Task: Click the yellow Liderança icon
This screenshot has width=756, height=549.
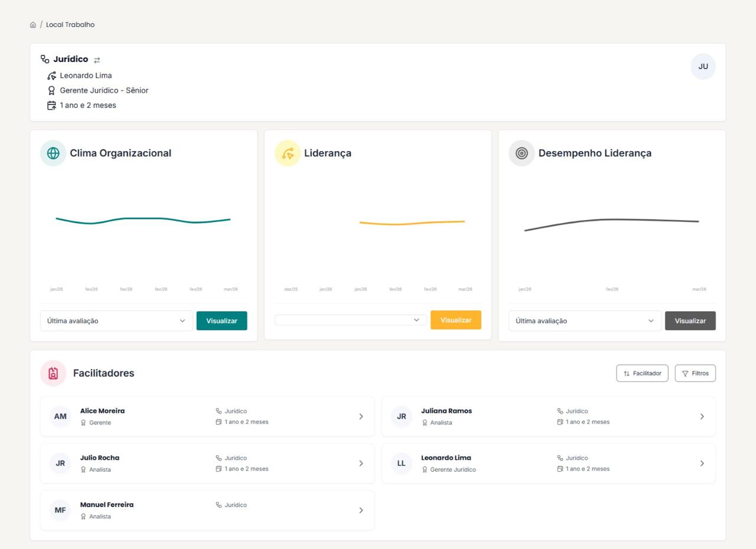Action: [288, 153]
